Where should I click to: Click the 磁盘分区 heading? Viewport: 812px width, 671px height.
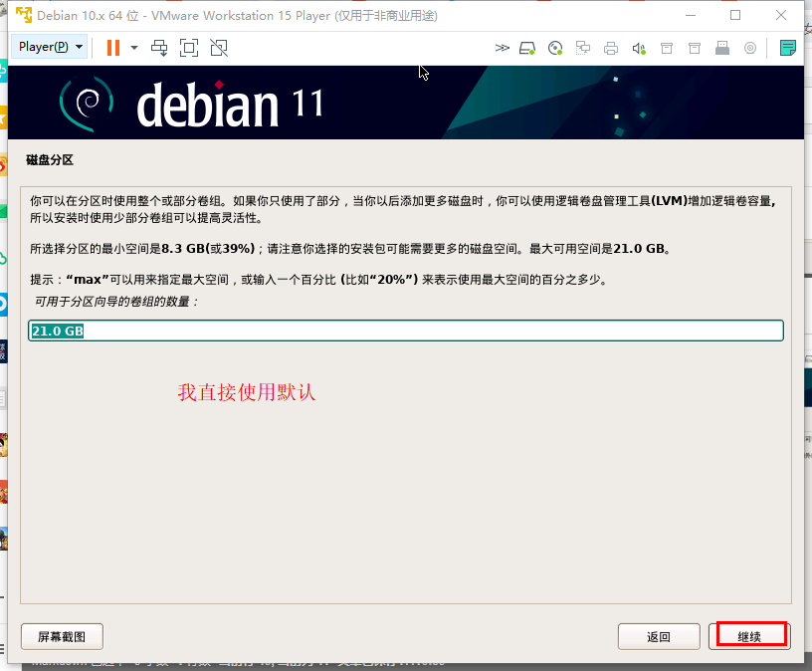(x=50, y=160)
